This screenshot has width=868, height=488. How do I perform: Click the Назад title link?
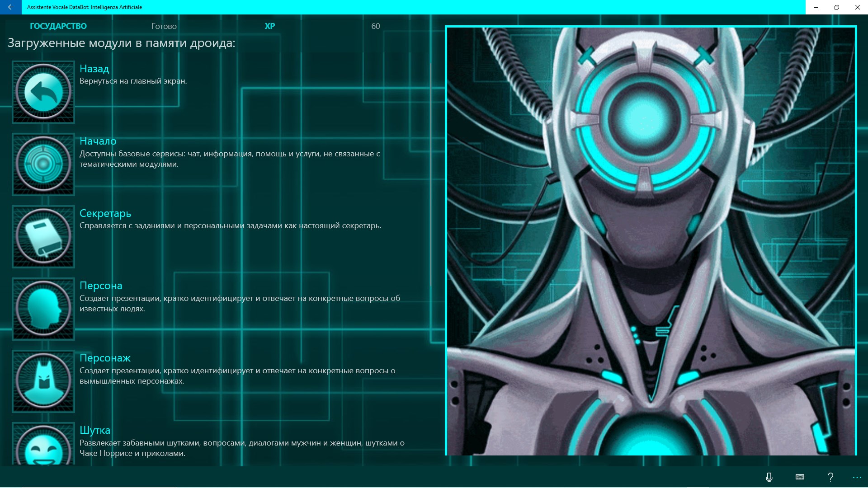point(94,69)
